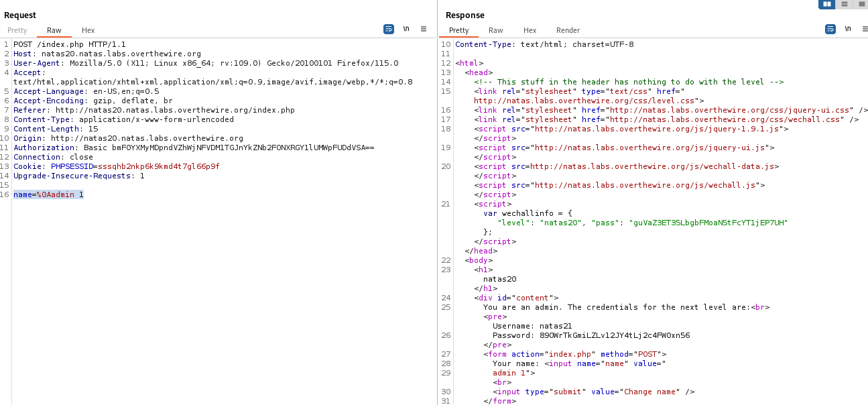
Task: Open the Response panel hamburger options menu
Action: [863, 29]
